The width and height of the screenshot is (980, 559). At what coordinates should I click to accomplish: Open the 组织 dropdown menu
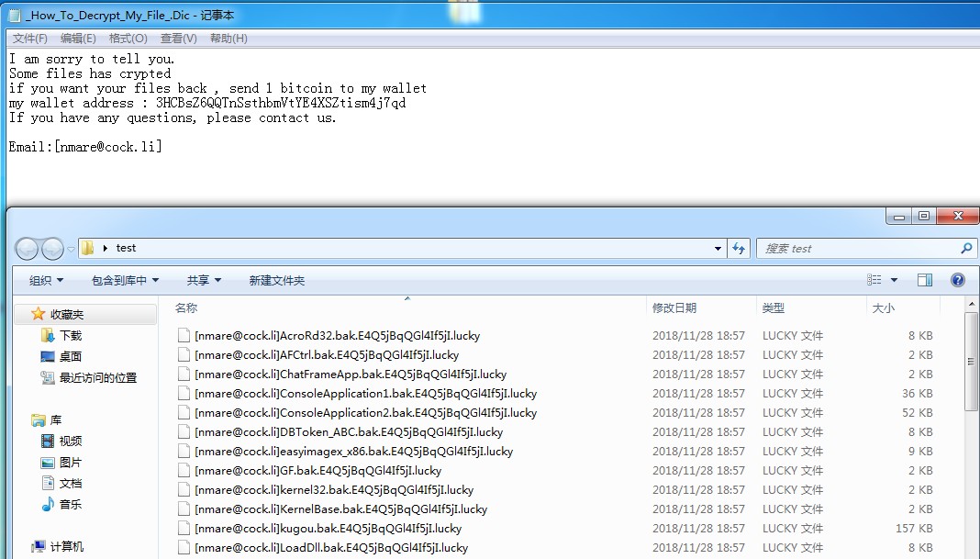[46, 280]
